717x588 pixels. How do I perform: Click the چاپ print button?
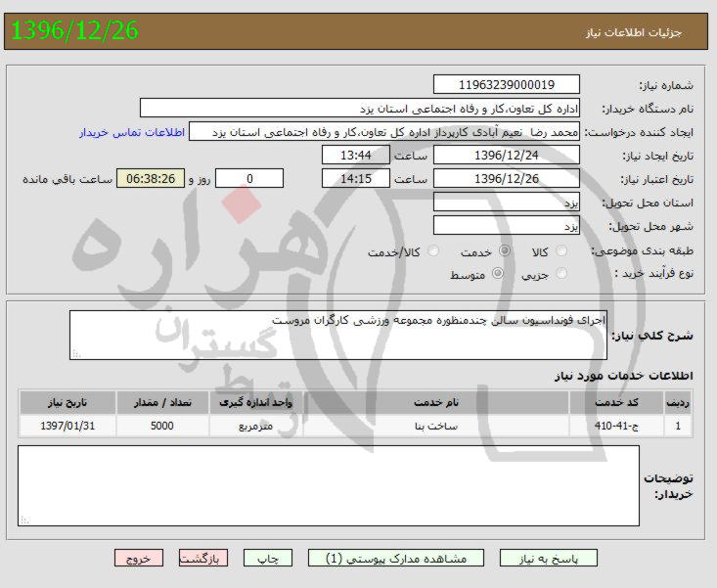pyautogui.click(x=267, y=559)
